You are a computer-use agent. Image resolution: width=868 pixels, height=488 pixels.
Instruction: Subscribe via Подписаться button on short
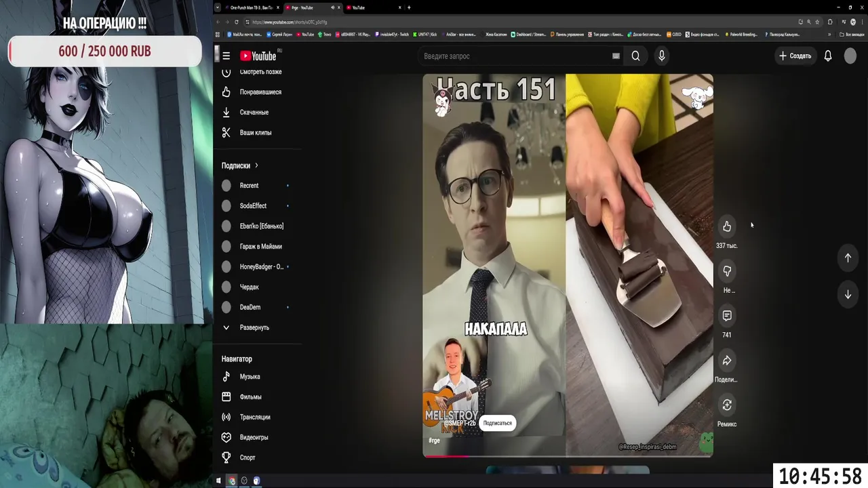pos(498,423)
